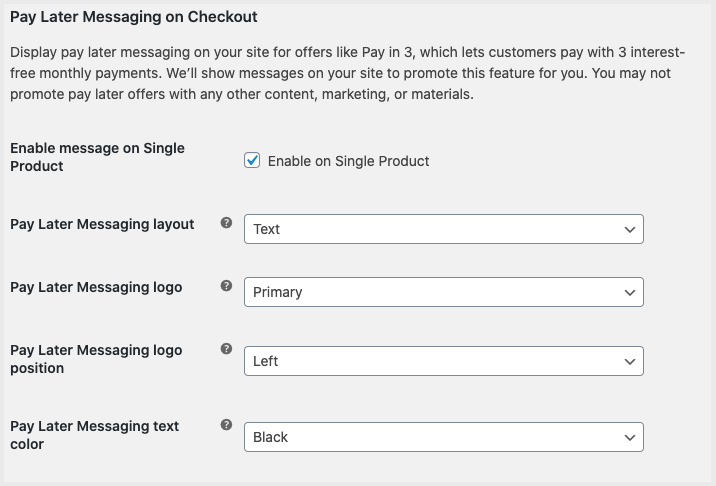Expand the Left dropdown using its chevron
This screenshot has width=716, height=486.
[629, 361]
